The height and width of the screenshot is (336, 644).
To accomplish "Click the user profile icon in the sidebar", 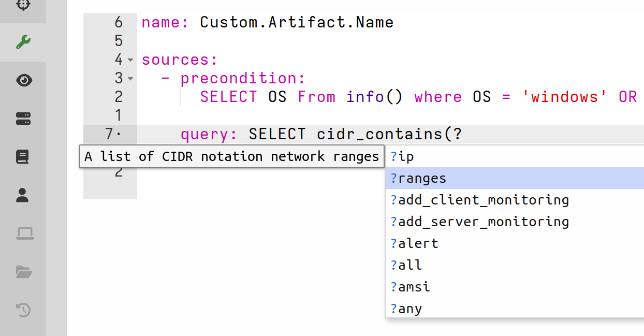I will tap(23, 195).
